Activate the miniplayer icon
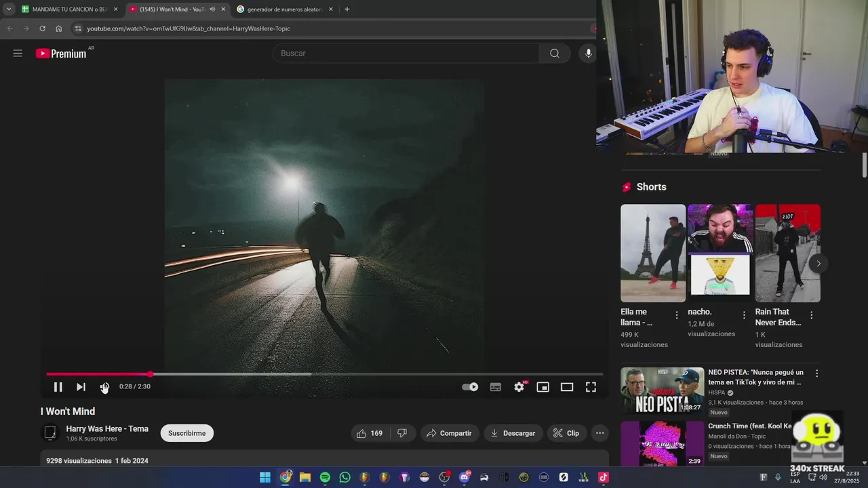 click(542, 387)
